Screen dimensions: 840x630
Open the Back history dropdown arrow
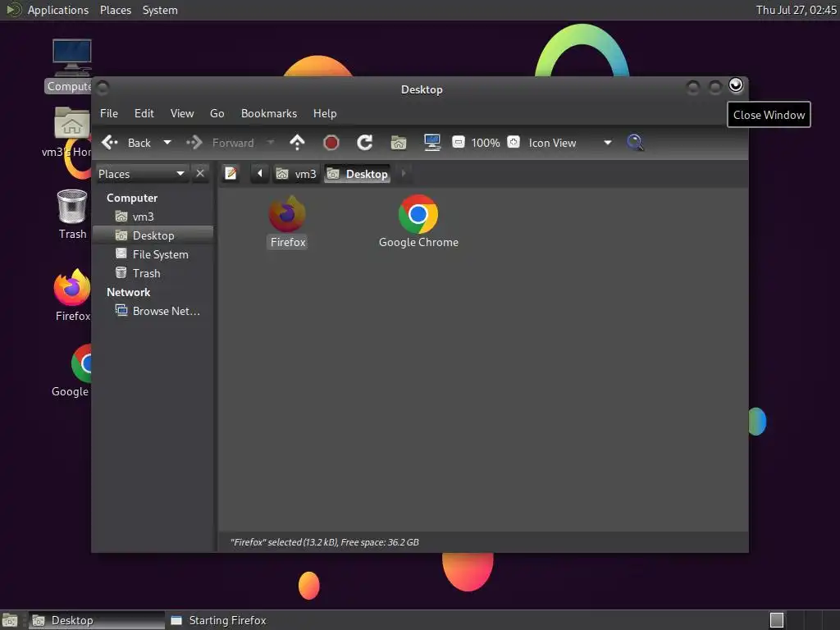[167, 143]
